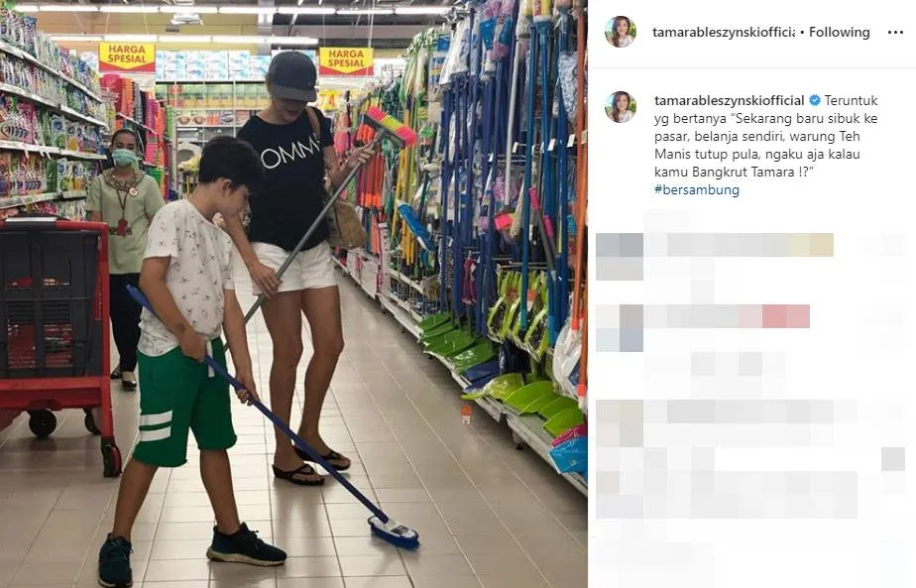Click the blurred avatar of second commenter

coord(620,327)
